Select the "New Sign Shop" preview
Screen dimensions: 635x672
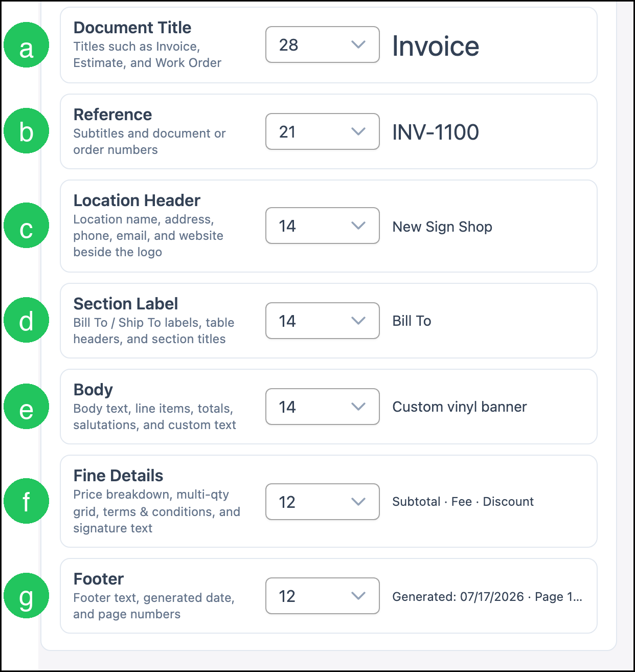pyautogui.click(x=442, y=227)
